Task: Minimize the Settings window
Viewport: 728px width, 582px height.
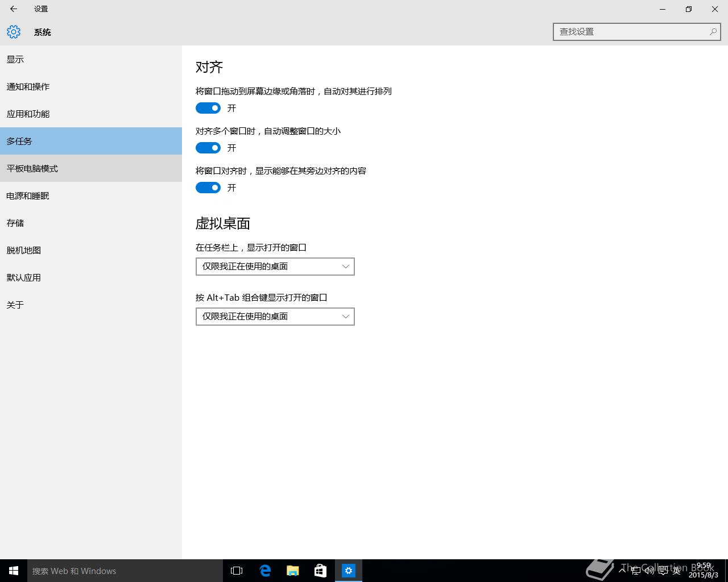Action: (x=663, y=9)
